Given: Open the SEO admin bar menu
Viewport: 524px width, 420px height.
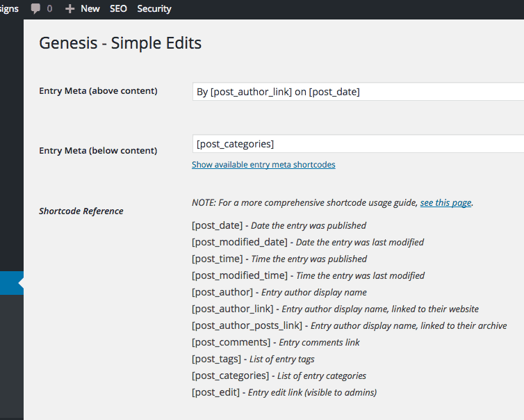Looking at the screenshot, I should [x=118, y=9].
